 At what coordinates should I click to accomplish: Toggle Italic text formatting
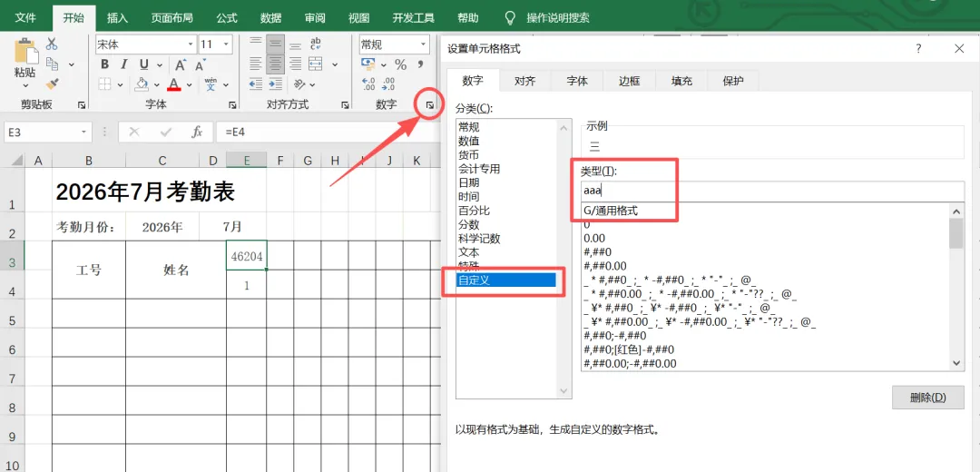pos(124,64)
